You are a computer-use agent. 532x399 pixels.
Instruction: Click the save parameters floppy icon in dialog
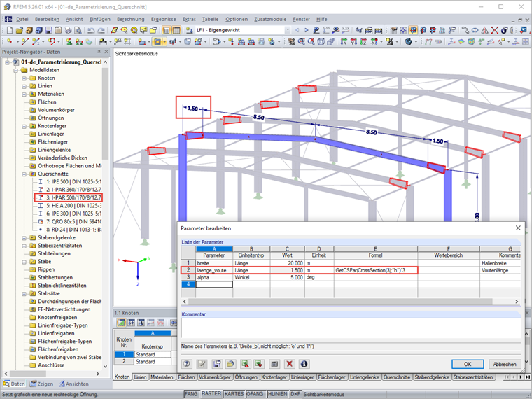pyautogui.click(x=216, y=364)
